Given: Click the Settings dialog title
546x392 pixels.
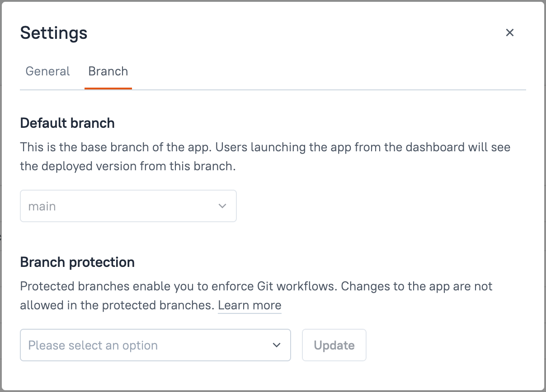Looking at the screenshot, I should point(54,33).
